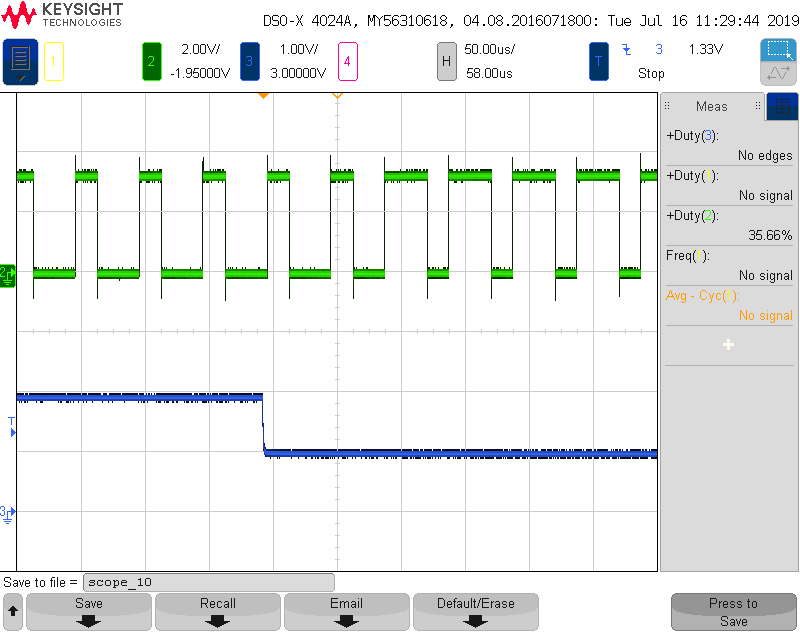Open the blue sidebar panel menu icon
800x632 pixels.
(x=782, y=106)
